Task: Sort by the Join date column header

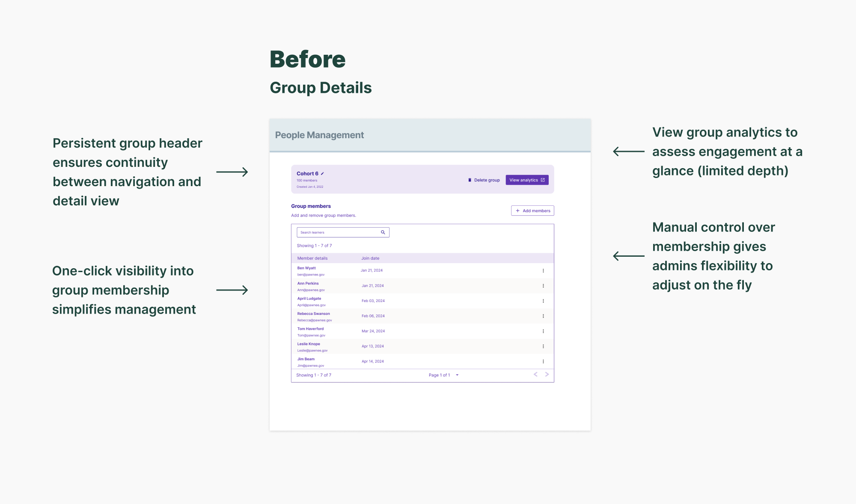Action: [370, 258]
